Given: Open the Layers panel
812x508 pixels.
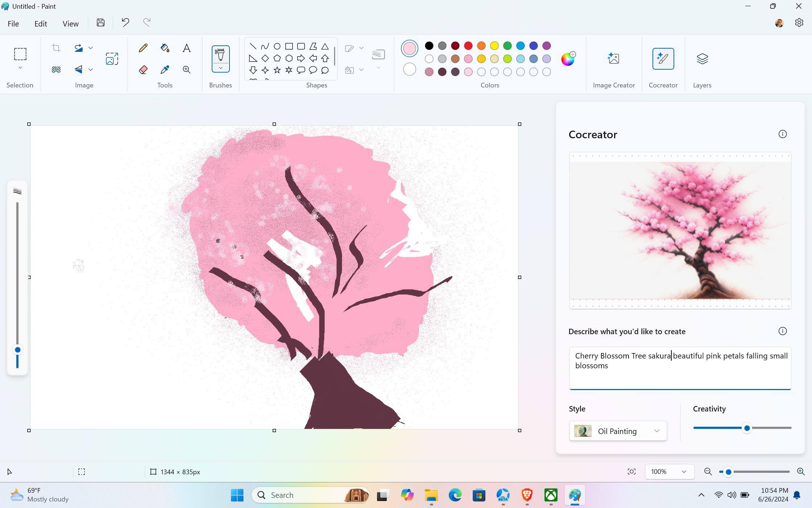Looking at the screenshot, I should [702, 59].
